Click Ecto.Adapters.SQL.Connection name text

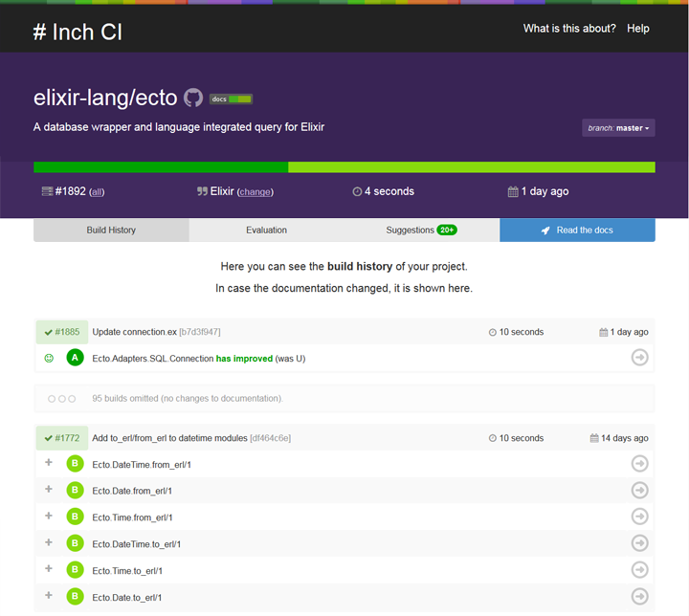pyautogui.click(x=153, y=359)
